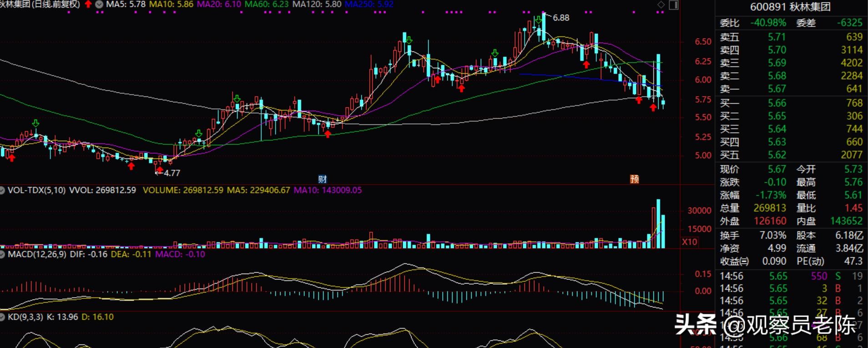Click the 最低 low price 5.61

[853, 195]
